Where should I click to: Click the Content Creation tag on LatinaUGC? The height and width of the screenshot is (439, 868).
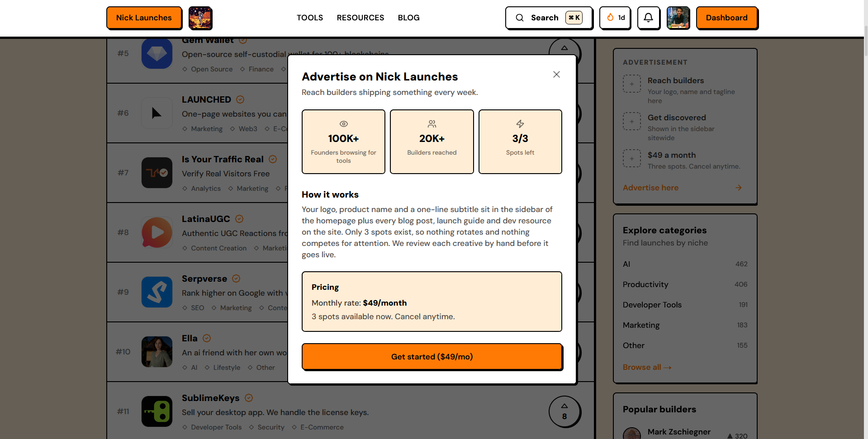click(214, 248)
